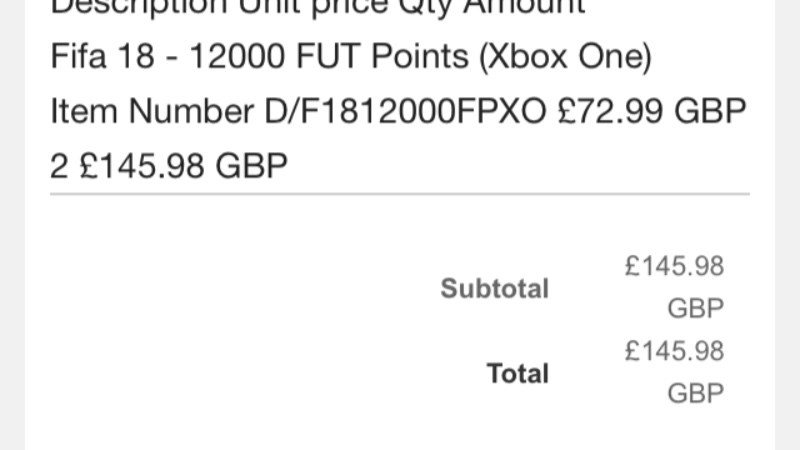Click the £72.99 GBP unit price

[652, 111]
